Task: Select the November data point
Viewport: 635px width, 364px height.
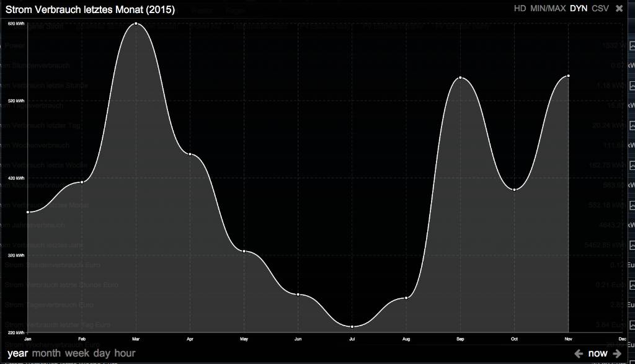Action: pyautogui.click(x=568, y=76)
